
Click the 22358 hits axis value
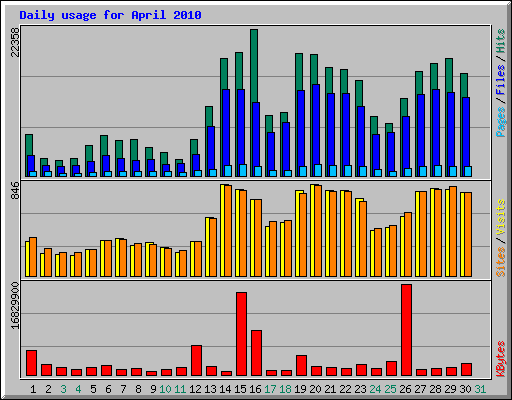tap(15, 42)
